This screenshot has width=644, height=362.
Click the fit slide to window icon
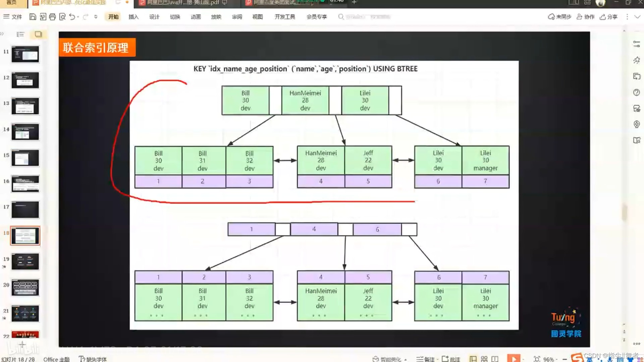(x=537, y=359)
